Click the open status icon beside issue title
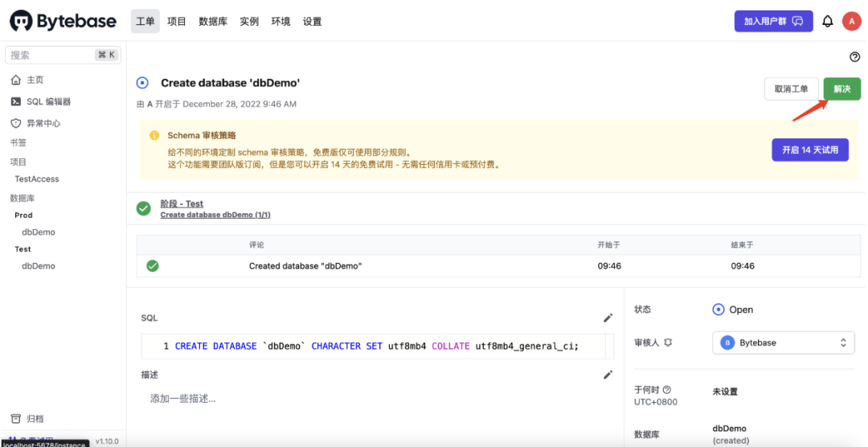The width and height of the screenshot is (868, 447). [142, 83]
